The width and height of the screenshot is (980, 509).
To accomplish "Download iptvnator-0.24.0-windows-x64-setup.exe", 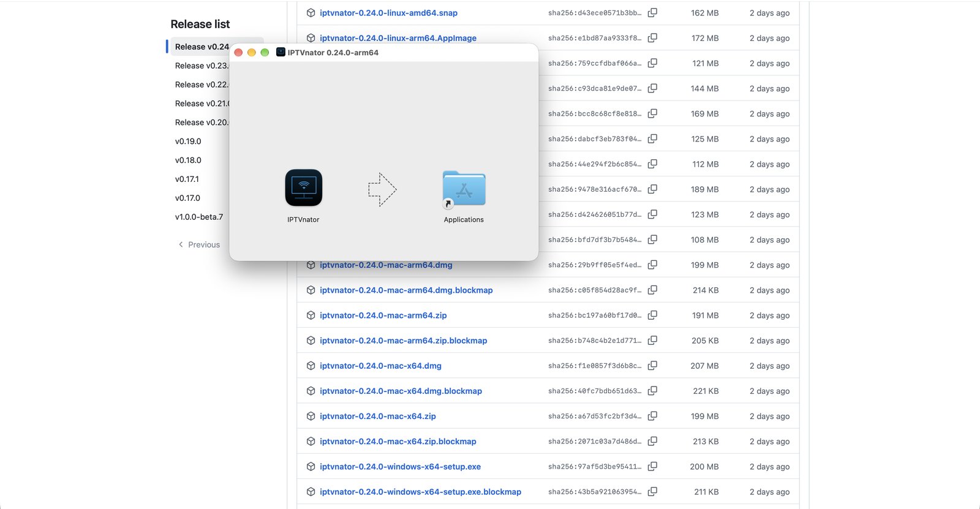I will [400, 467].
